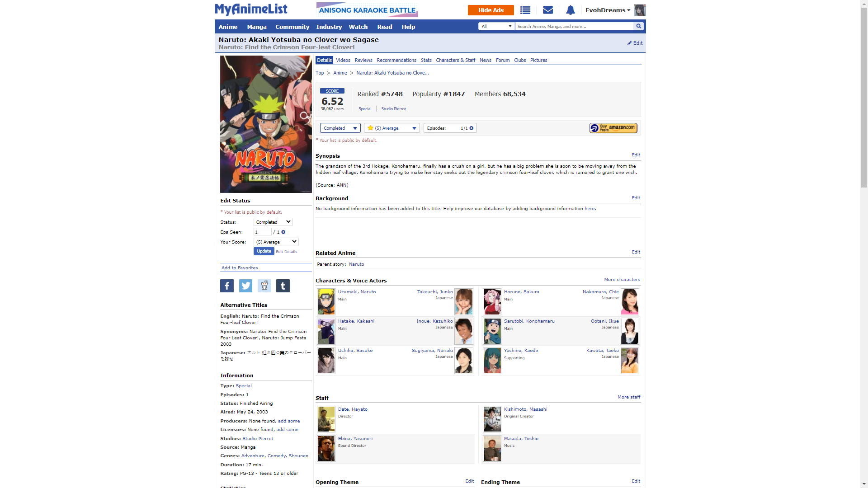Viewport: 868px width, 488px height.
Task: Open the Characters & Staff tab
Action: click(x=455, y=60)
